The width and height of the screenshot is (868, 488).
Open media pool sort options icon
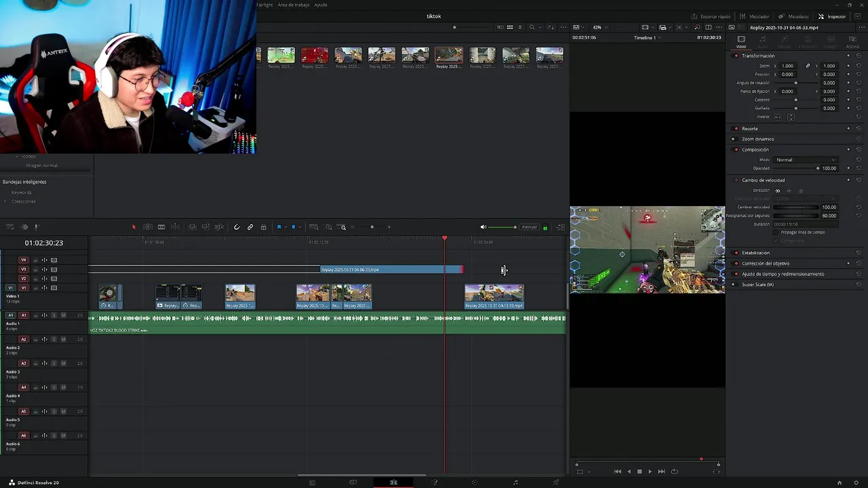pos(550,27)
